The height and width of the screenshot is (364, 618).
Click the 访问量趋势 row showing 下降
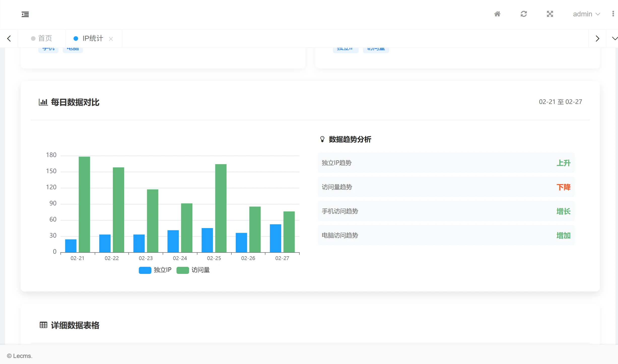(x=446, y=187)
